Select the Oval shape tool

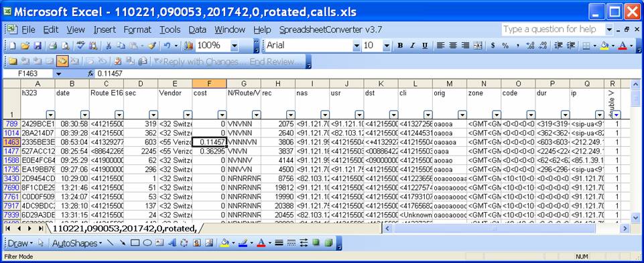[147, 243]
